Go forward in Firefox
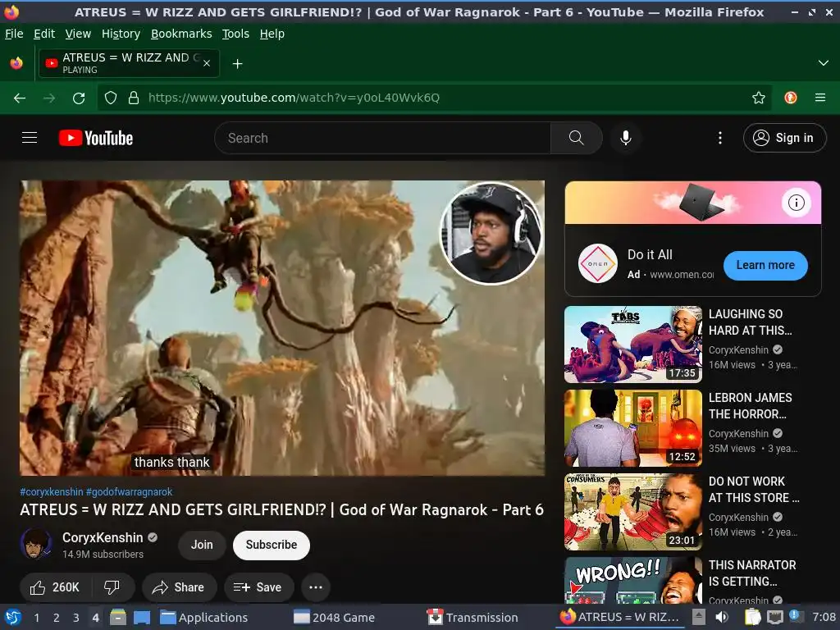 coord(49,98)
